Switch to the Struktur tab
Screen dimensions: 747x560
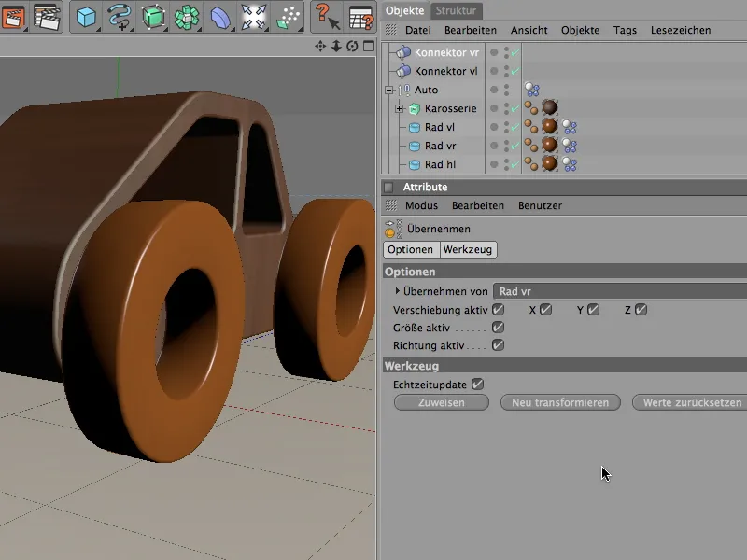point(456,11)
